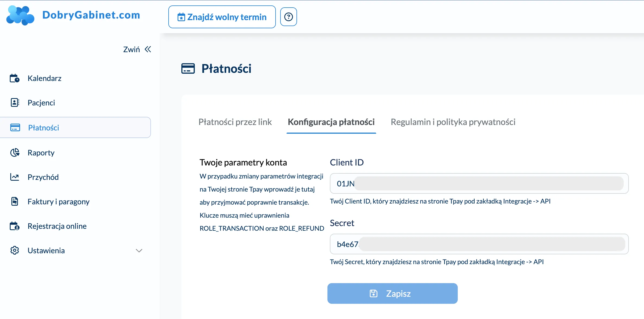Click the Faktury i paragony document icon
The height and width of the screenshot is (319, 644).
(x=15, y=202)
